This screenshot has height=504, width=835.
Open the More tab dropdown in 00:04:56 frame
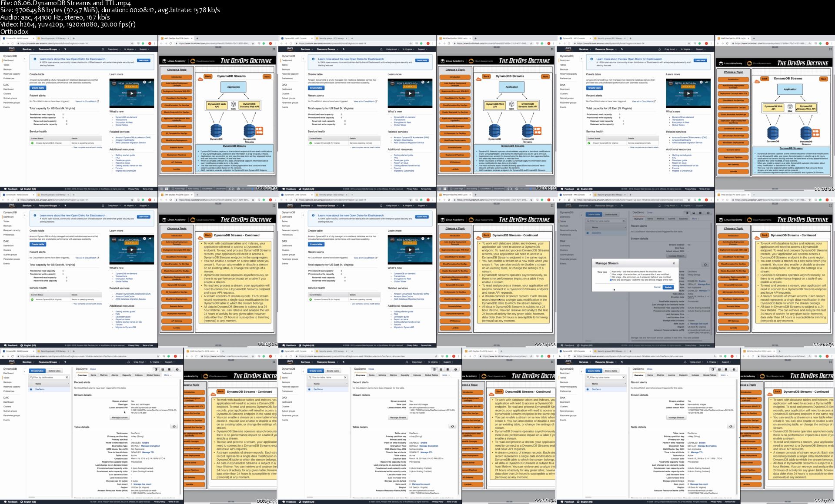click(695, 219)
